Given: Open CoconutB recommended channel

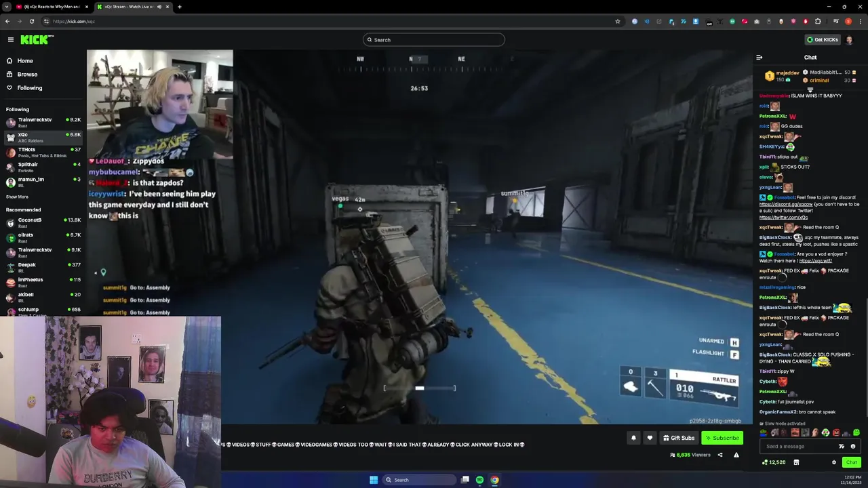Looking at the screenshot, I should (x=43, y=223).
